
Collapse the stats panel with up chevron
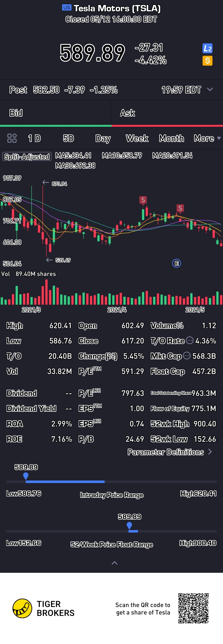pos(115,563)
